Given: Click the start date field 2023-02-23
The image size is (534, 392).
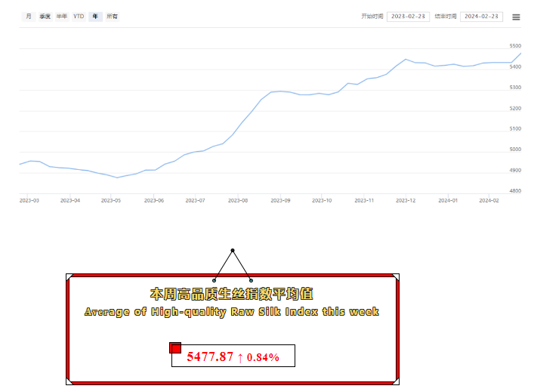Looking at the screenshot, I should coord(408,16).
